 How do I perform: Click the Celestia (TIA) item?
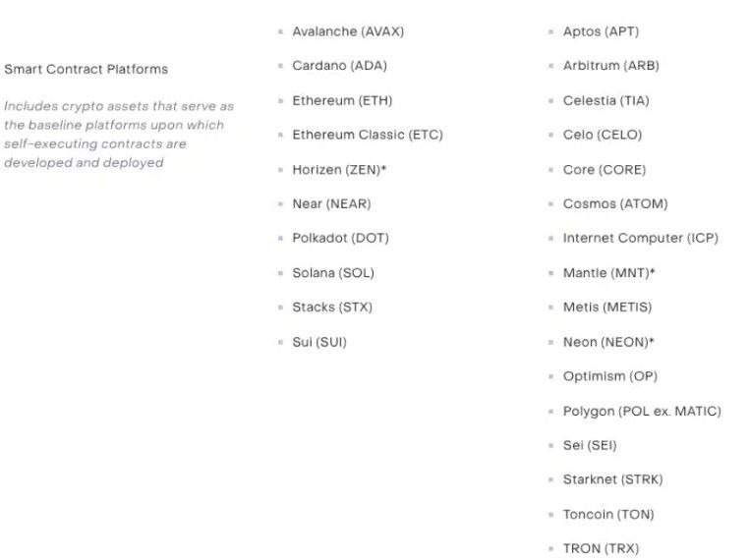606,100
